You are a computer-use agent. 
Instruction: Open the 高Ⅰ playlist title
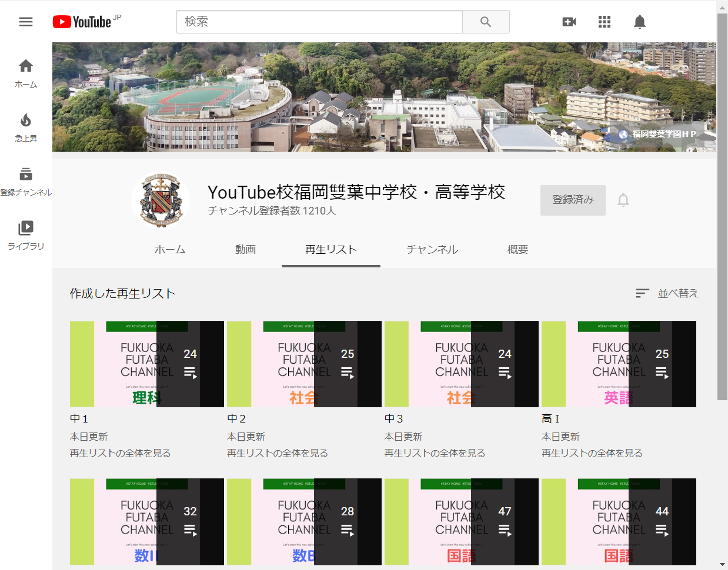(551, 419)
